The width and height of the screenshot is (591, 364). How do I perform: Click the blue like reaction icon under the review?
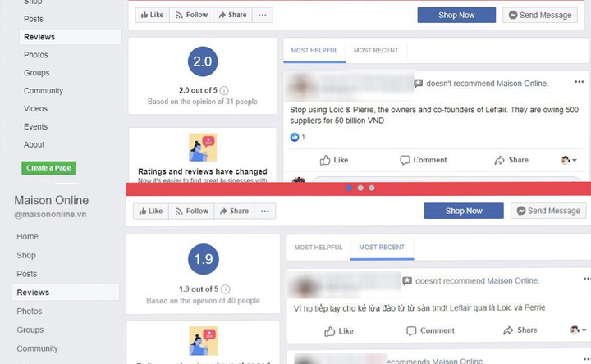[295, 137]
